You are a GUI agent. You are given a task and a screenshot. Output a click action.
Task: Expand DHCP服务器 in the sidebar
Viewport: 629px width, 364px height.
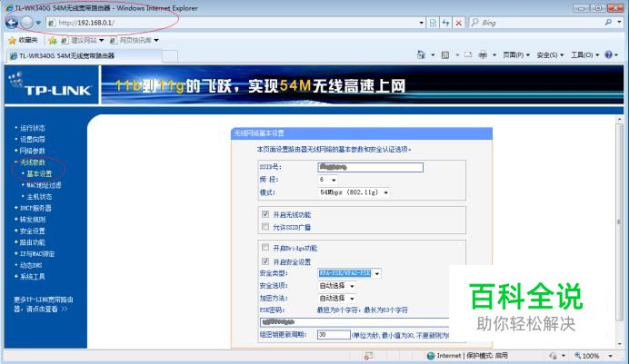click(x=35, y=208)
